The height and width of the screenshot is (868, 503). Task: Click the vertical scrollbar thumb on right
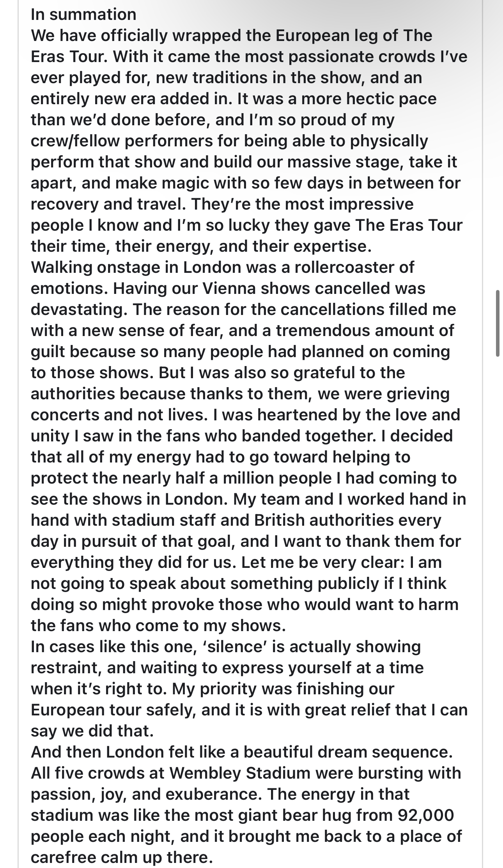[x=498, y=323]
